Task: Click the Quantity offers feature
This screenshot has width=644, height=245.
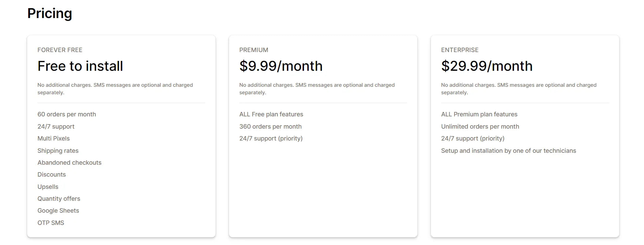Action: click(59, 199)
